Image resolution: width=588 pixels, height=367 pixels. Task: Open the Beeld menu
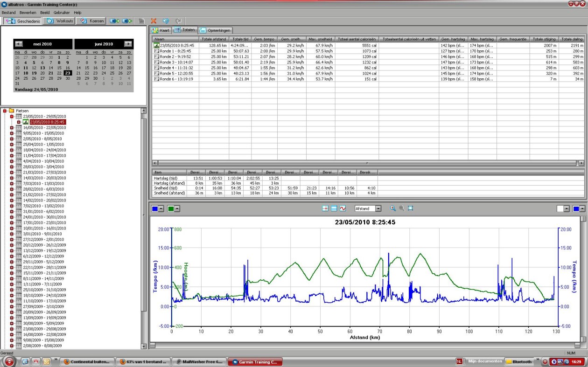coord(45,13)
